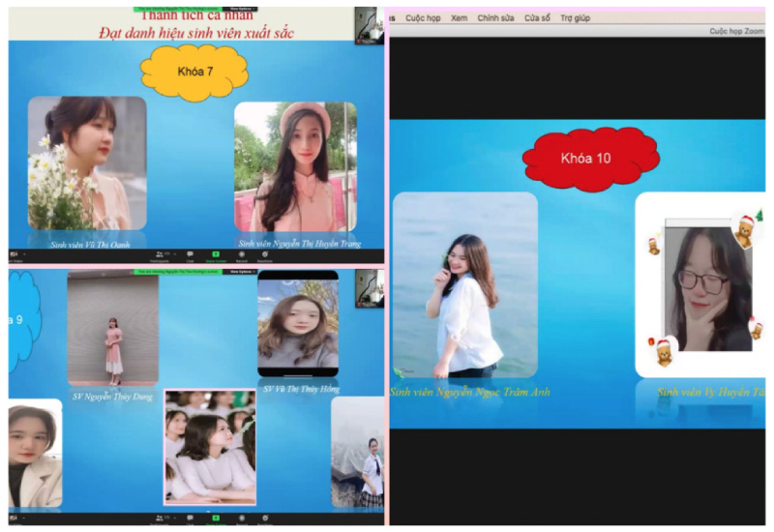Expand video options arrow in top-left Zoom toolbar
774x532 pixels.
click(24, 254)
